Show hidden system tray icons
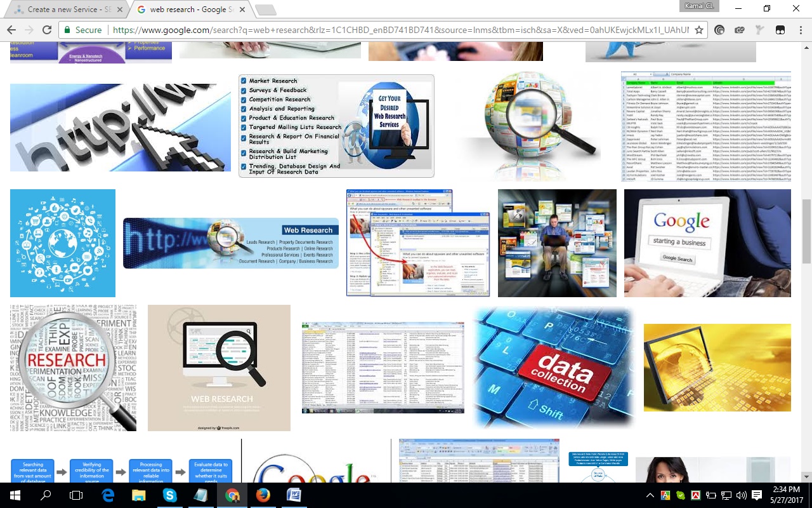The width and height of the screenshot is (812, 508). click(650, 495)
